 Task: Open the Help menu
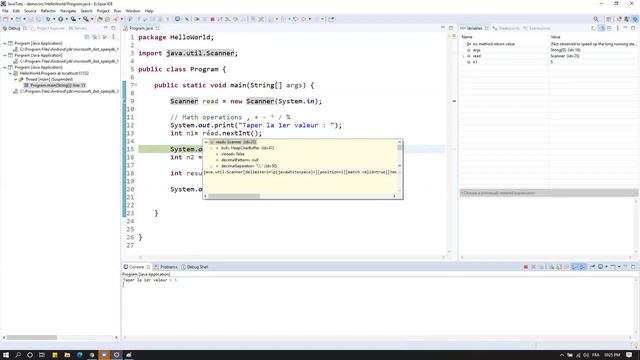(x=149, y=11)
